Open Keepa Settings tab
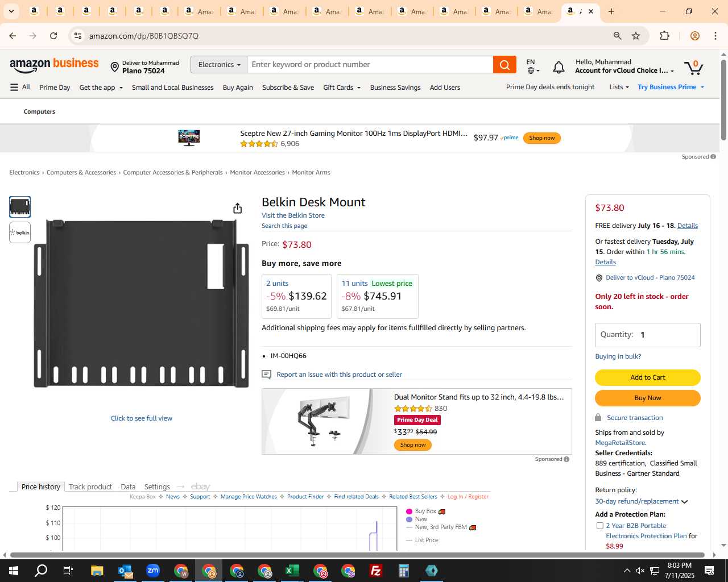Screen dimensions: 728x582 pos(157,487)
